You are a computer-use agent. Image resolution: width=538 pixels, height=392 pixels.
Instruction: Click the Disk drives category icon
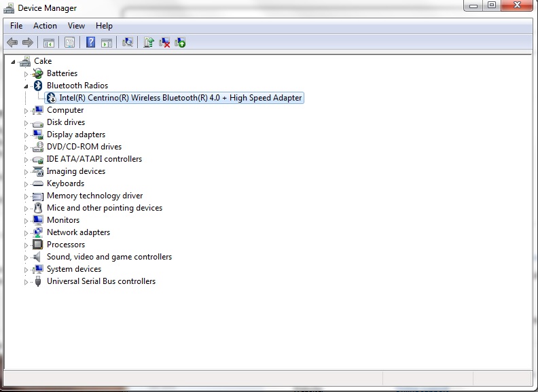tap(38, 123)
